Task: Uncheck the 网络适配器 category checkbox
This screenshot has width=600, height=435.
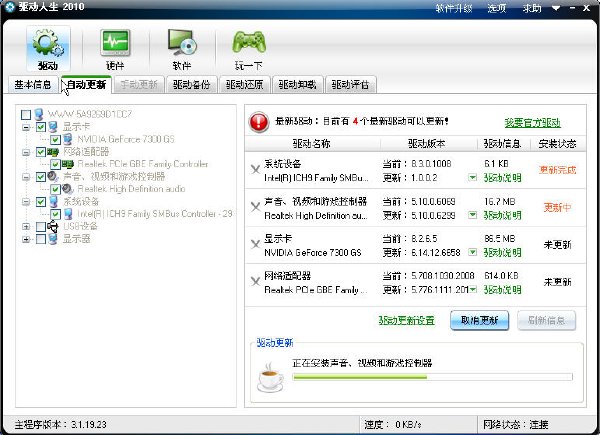Action: point(41,152)
